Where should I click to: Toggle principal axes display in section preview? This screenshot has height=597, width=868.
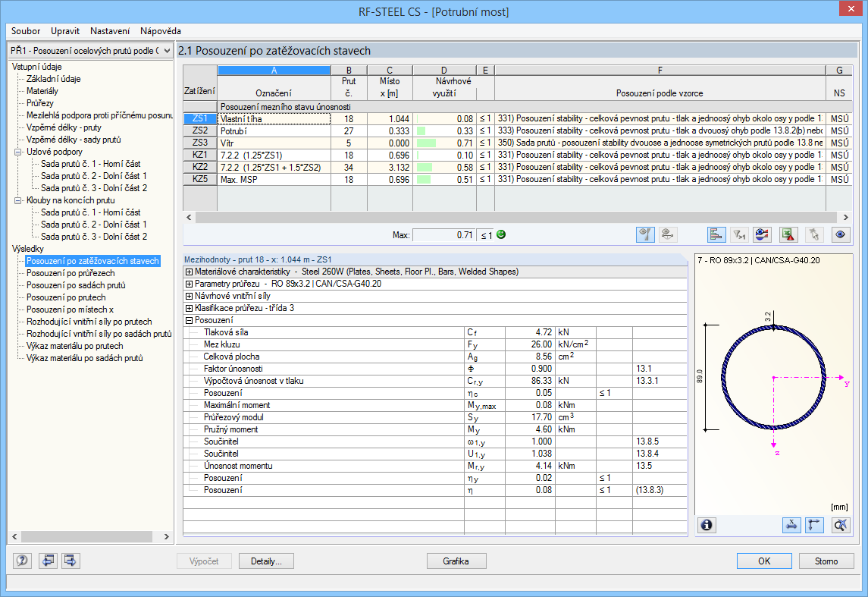815,525
